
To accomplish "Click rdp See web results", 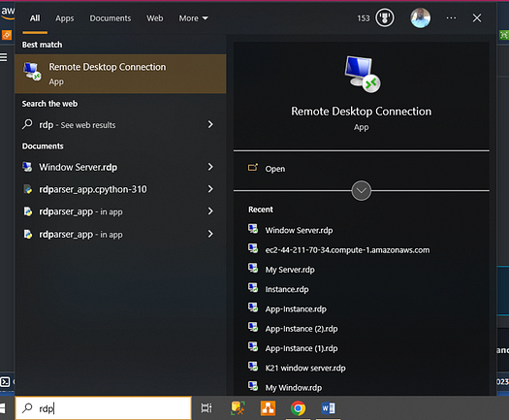I will pos(120,125).
